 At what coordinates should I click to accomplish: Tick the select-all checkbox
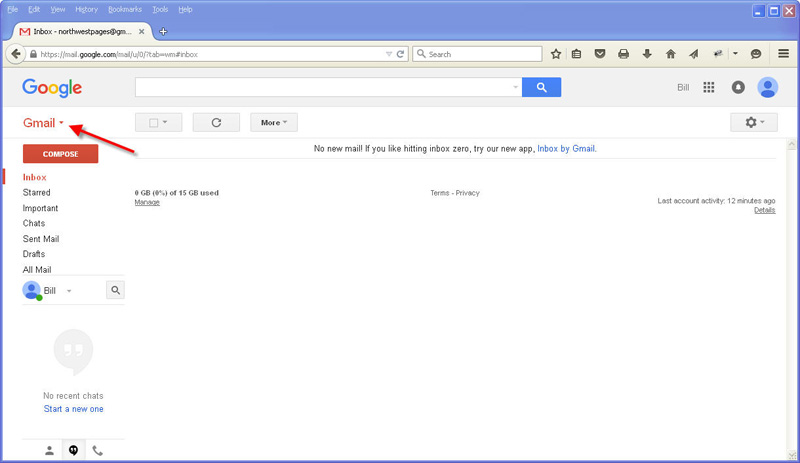click(x=154, y=123)
